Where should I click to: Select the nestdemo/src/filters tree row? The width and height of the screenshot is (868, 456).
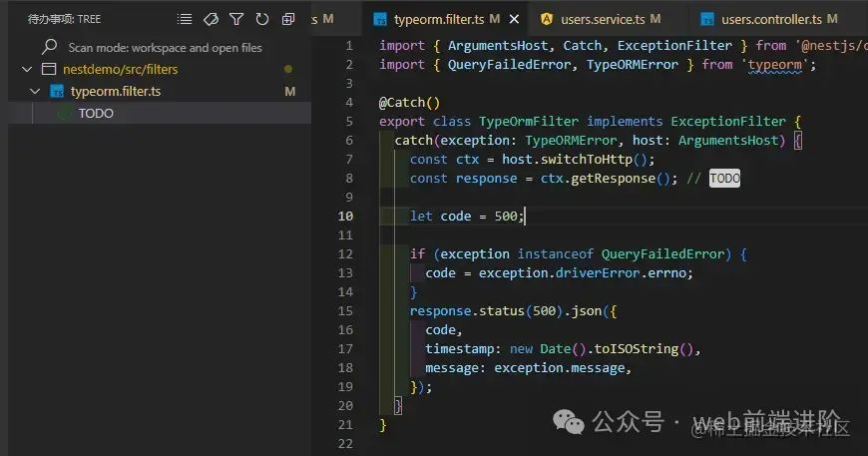(x=160, y=69)
